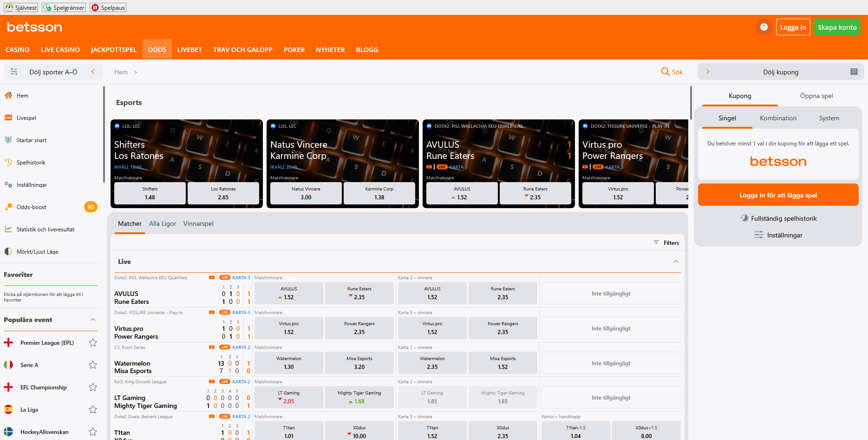The width and height of the screenshot is (868, 440).
Task: Favorite HockeyAllsvenskan with star
Action: tap(93, 432)
